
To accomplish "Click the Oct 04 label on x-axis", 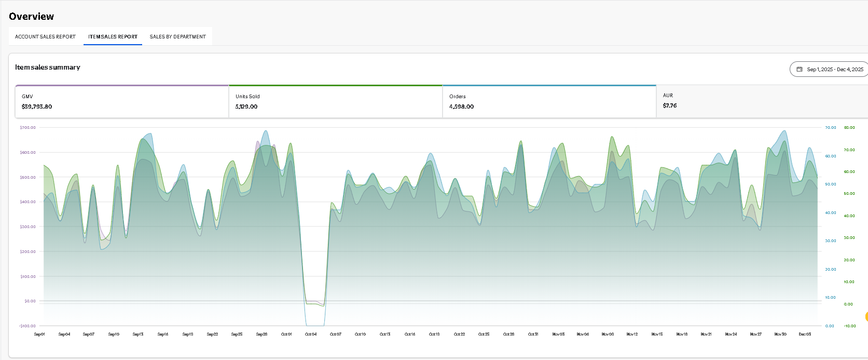I will click(x=311, y=335).
